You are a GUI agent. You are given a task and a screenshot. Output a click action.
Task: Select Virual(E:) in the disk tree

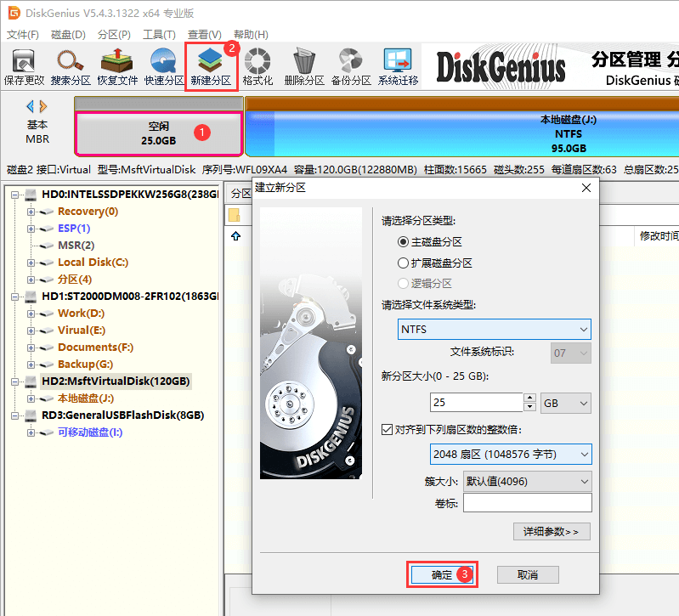pos(82,331)
